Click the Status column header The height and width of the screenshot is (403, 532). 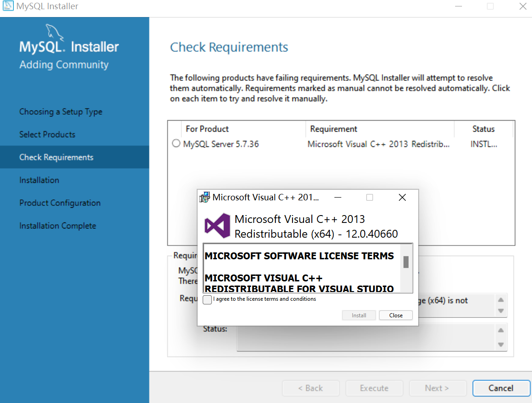coord(484,129)
